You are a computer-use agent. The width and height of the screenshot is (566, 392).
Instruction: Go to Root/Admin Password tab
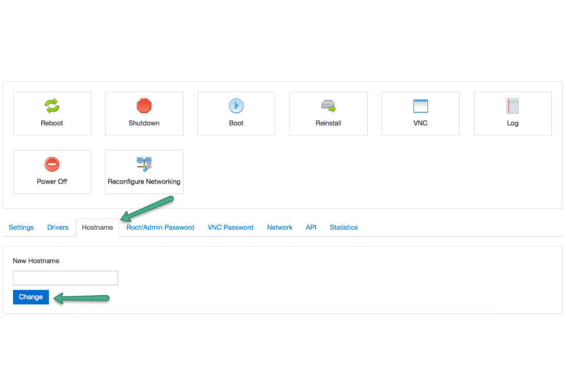click(x=160, y=227)
